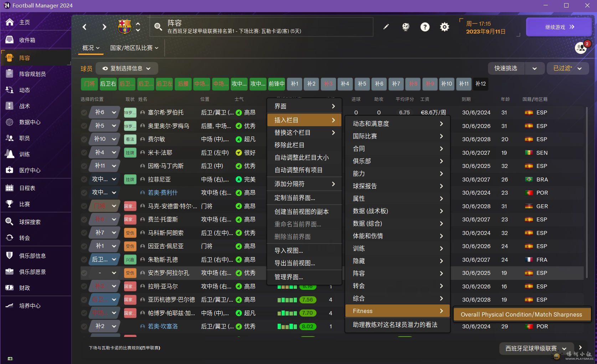Go back with the left arrow
Screen dimensions: 597x364
[x=84, y=27]
